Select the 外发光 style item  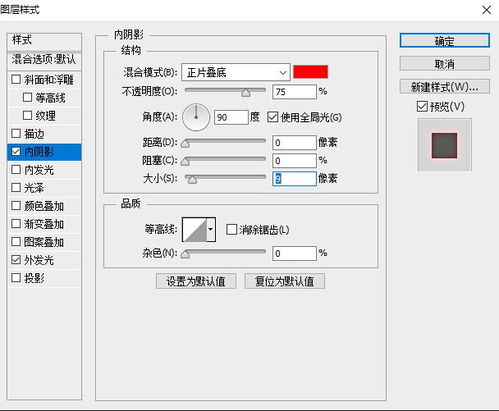[44, 260]
